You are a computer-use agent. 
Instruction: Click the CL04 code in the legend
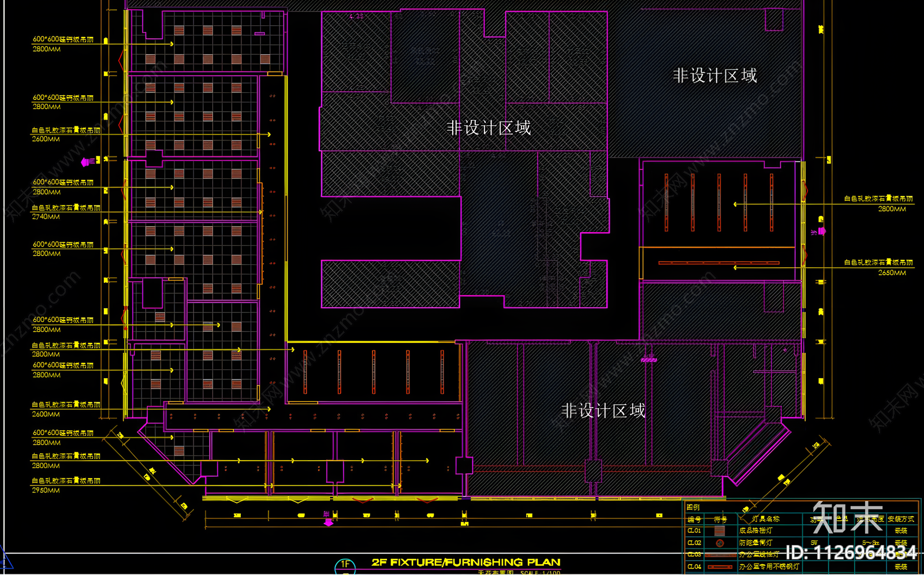(694, 566)
